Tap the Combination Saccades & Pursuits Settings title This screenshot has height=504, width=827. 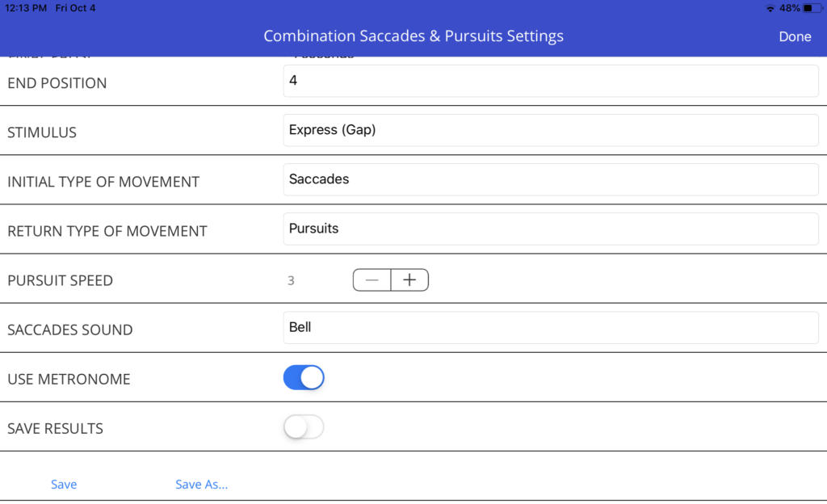pyautogui.click(x=413, y=36)
